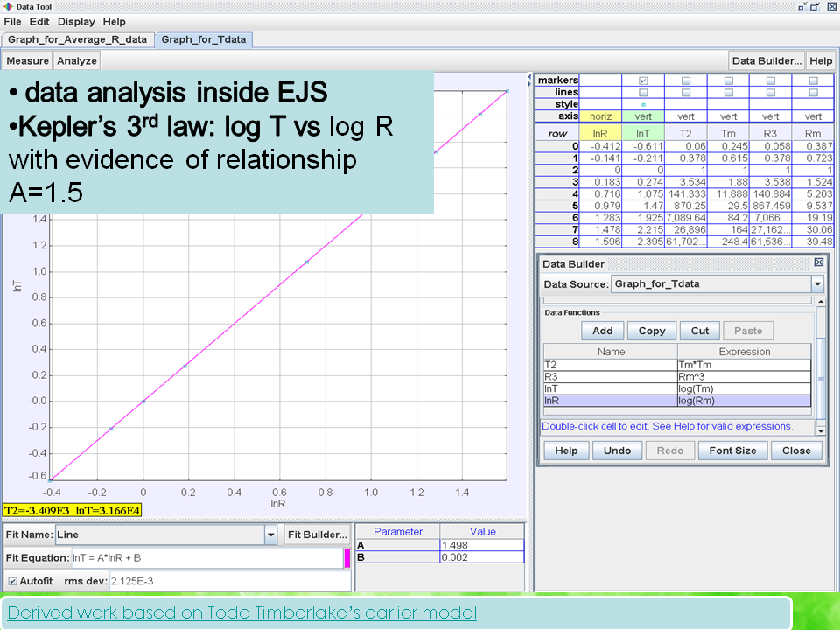This screenshot has height=630, width=840.
Task: Click the rms dev value field
Action: pyautogui.click(x=230, y=581)
